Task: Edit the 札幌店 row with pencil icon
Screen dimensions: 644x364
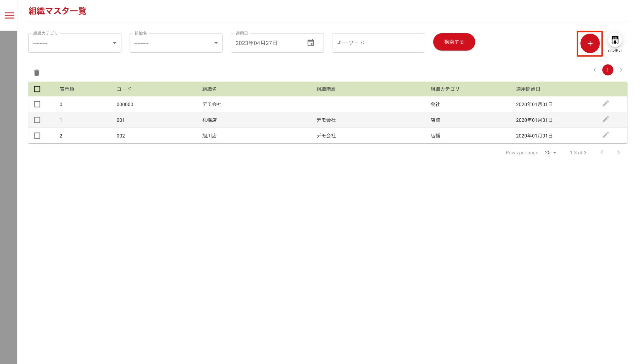Action: click(x=606, y=119)
